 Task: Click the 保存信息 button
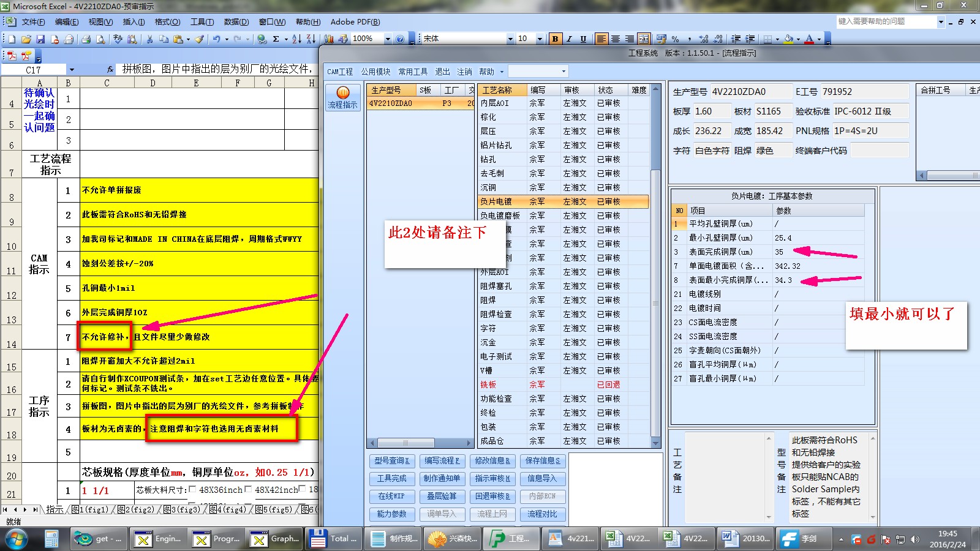[543, 460]
